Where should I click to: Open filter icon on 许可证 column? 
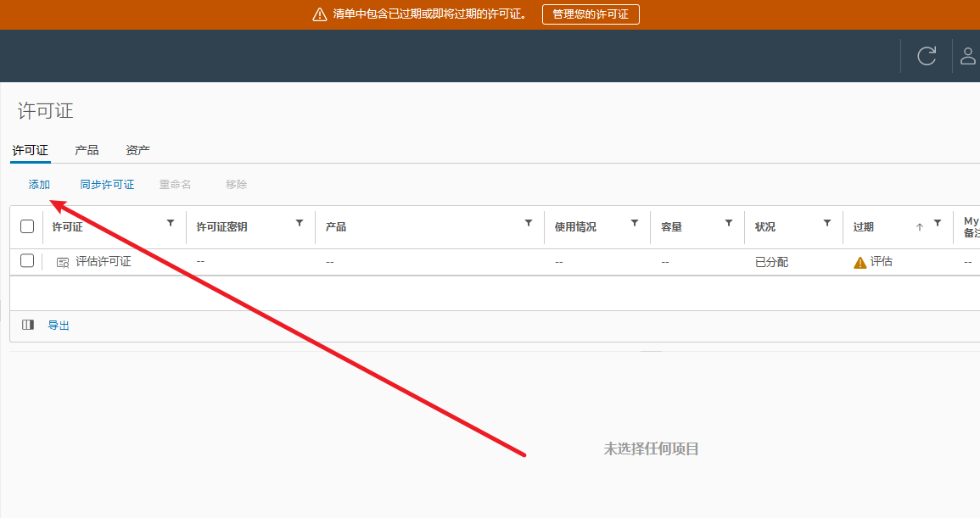point(171,223)
